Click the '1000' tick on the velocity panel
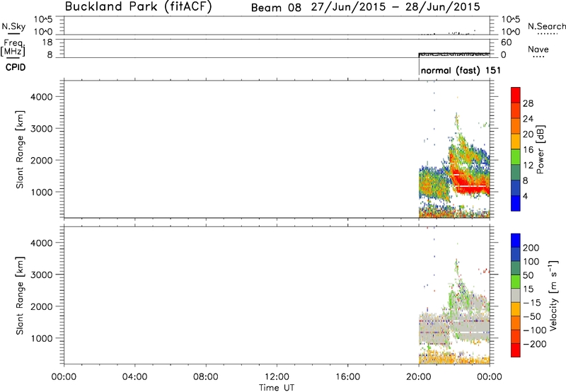This screenshot has width=566, height=392. pos(41,338)
